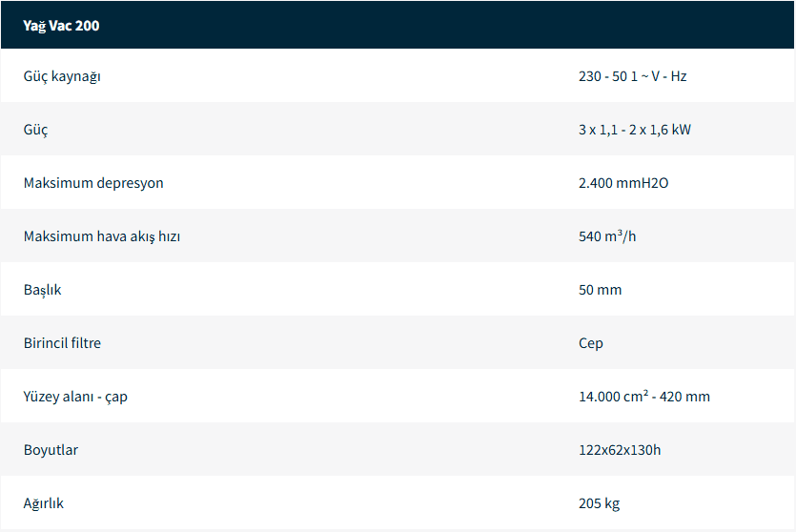Viewport: 796px width, 532px height.
Task: Click the Cep filter value
Action: (590, 343)
